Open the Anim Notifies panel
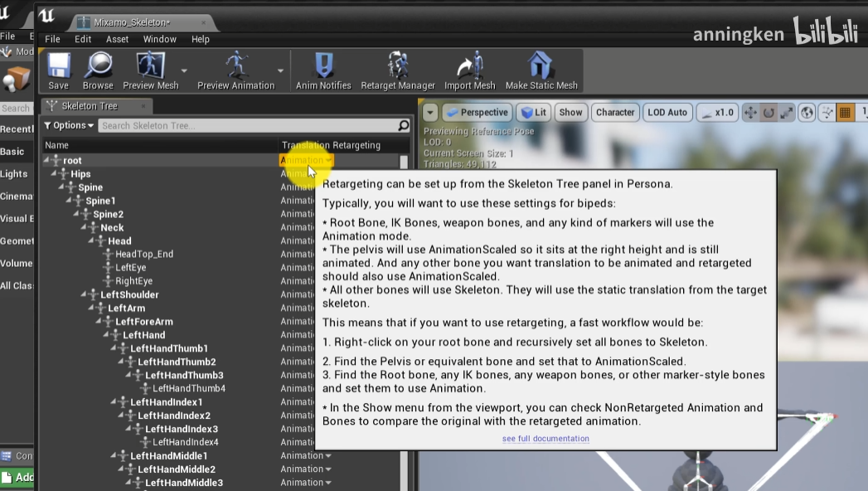 click(x=323, y=70)
